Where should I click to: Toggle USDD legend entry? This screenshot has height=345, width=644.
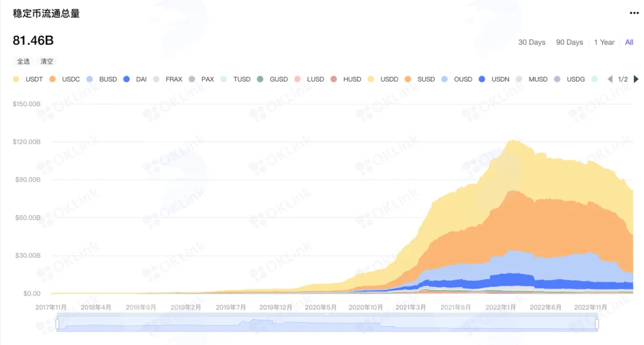point(383,79)
